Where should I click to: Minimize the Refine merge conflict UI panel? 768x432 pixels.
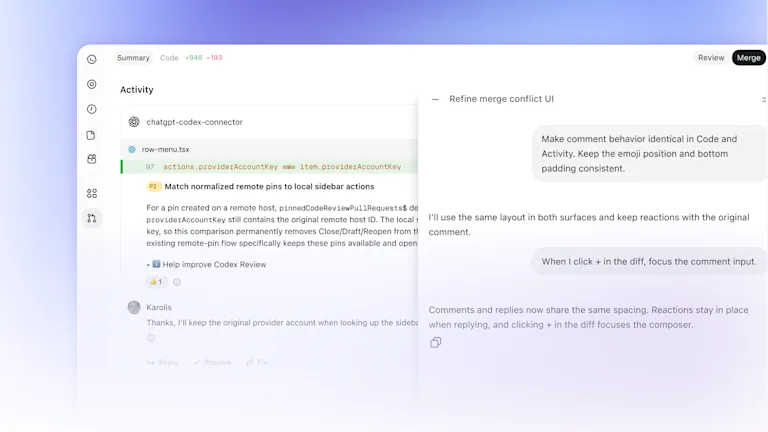point(435,99)
